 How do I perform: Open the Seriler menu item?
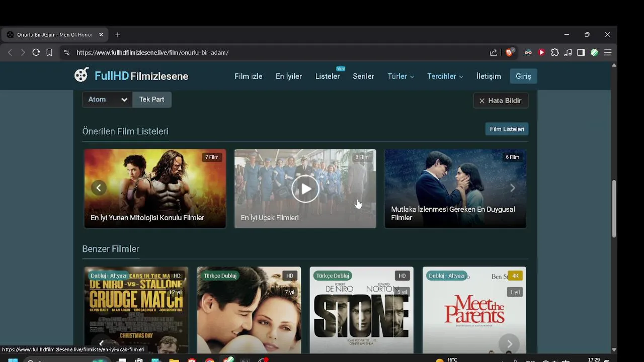363,76
